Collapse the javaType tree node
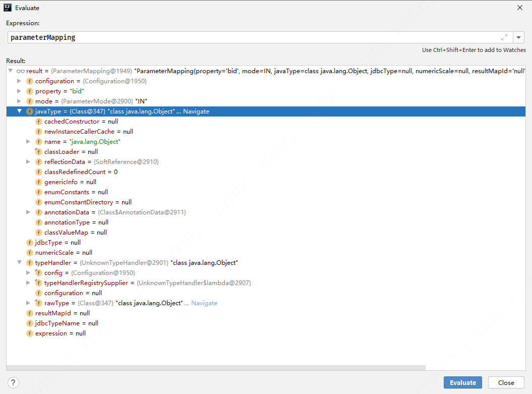This screenshot has width=532, height=394. point(20,111)
